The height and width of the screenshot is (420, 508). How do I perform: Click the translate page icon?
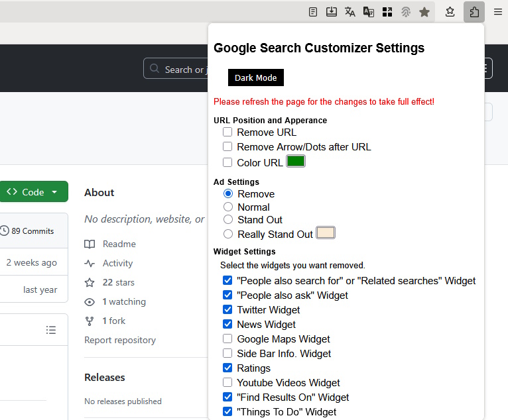pos(350,12)
